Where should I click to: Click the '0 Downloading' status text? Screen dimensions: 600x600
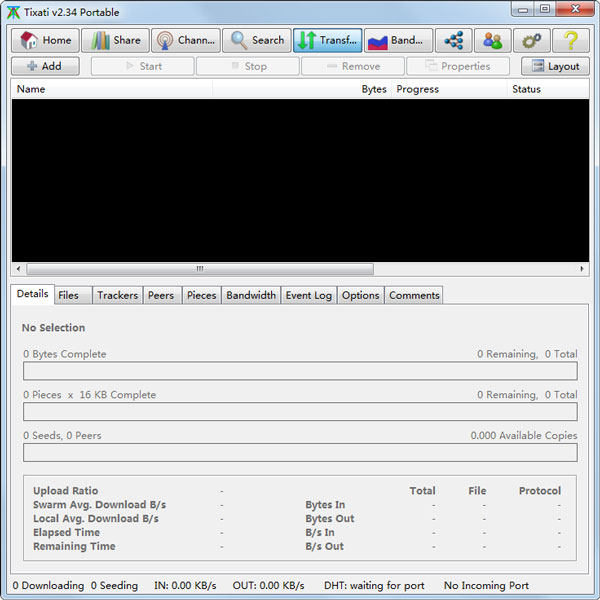(x=48, y=585)
